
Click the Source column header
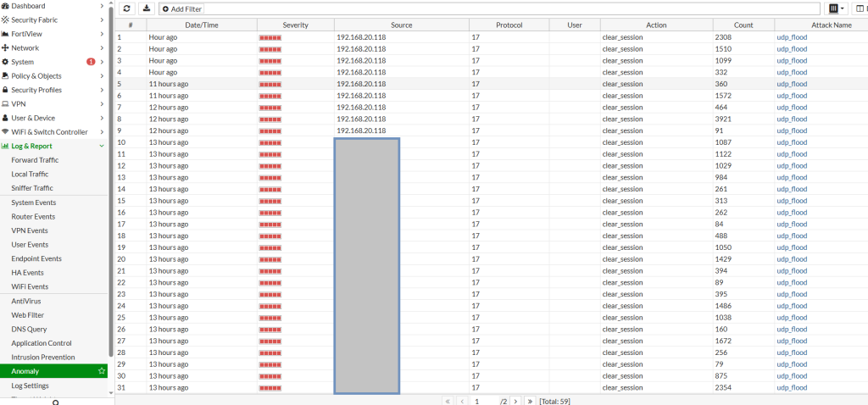coord(401,25)
